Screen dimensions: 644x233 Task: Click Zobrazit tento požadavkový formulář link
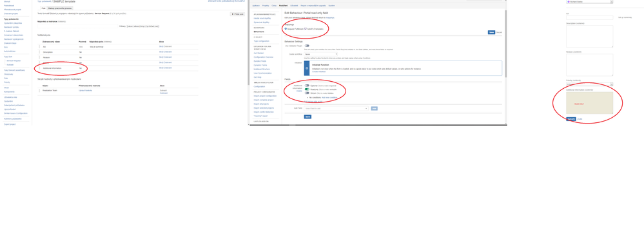(x=226, y=1)
